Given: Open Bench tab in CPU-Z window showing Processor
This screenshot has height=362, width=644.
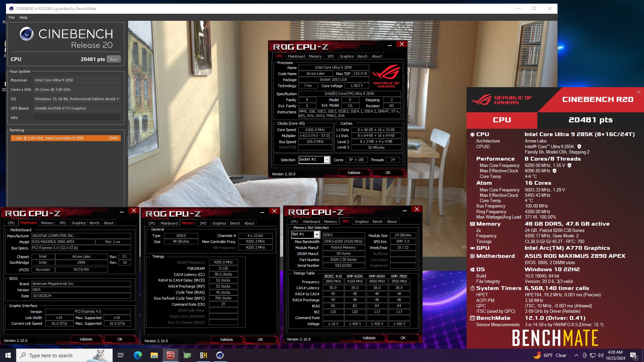Looking at the screenshot, I should (362, 56).
